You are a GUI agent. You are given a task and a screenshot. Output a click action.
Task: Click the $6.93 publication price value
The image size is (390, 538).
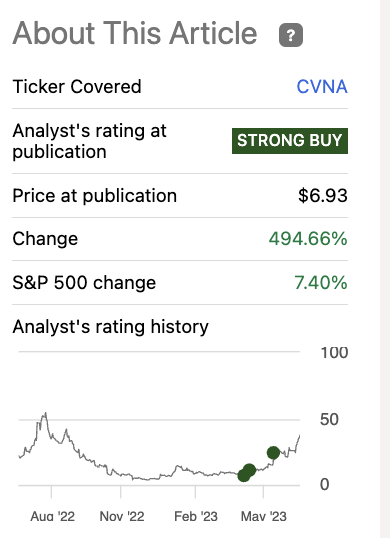point(323,196)
